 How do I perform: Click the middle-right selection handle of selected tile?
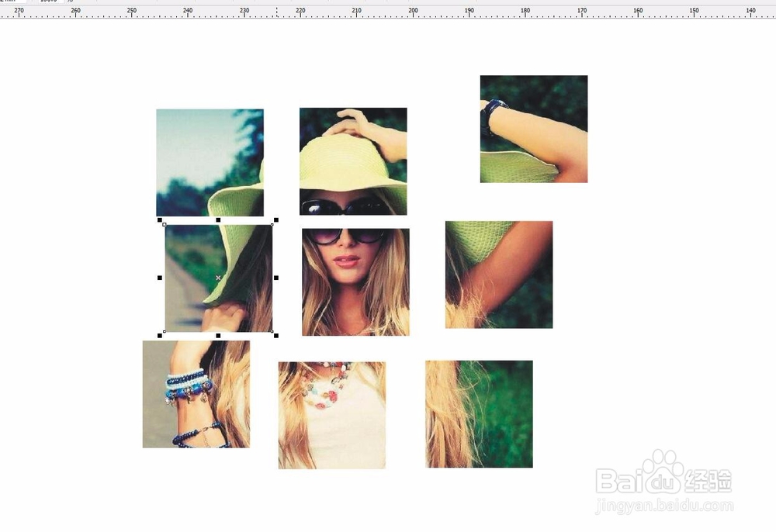[x=276, y=278]
